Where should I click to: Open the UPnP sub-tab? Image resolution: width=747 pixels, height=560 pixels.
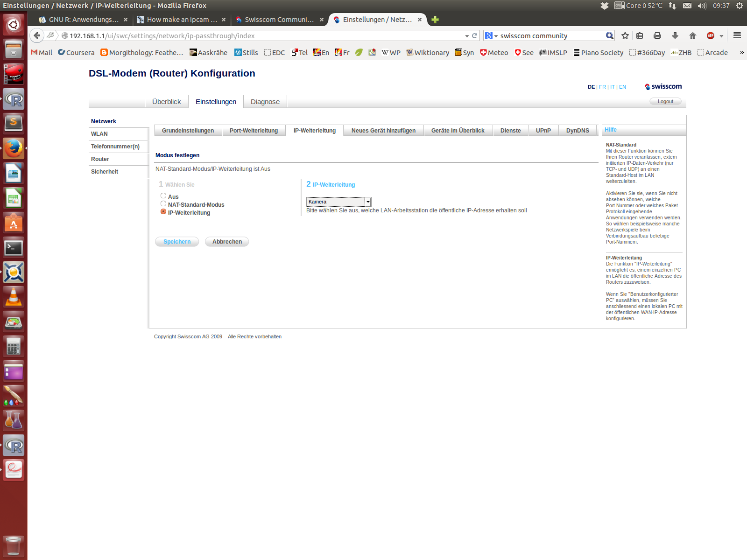click(x=543, y=131)
